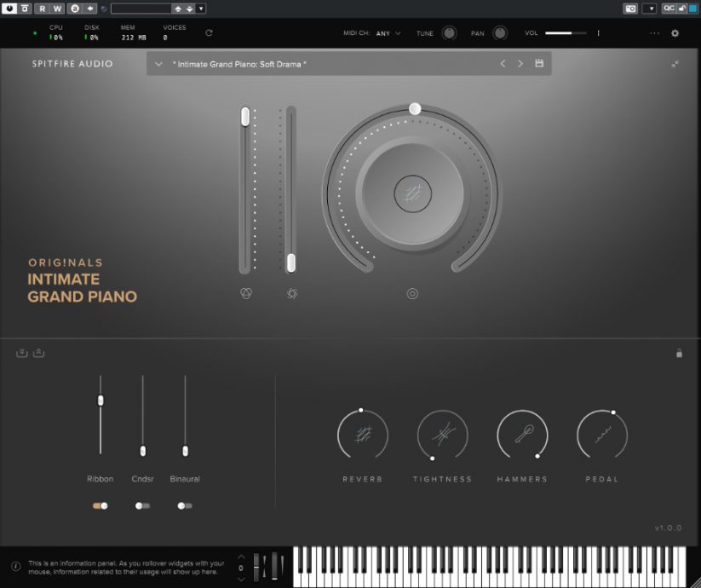Toggle the Ribbon microphone switch

(x=100, y=505)
